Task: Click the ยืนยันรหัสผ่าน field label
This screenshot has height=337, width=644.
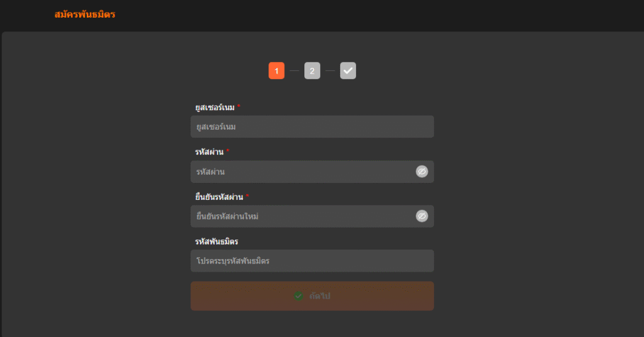Action: tap(219, 197)
